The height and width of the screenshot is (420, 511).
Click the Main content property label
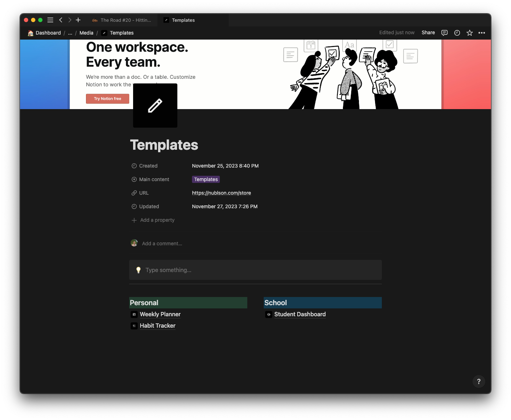pyautogui.click(x=150, y=179)
